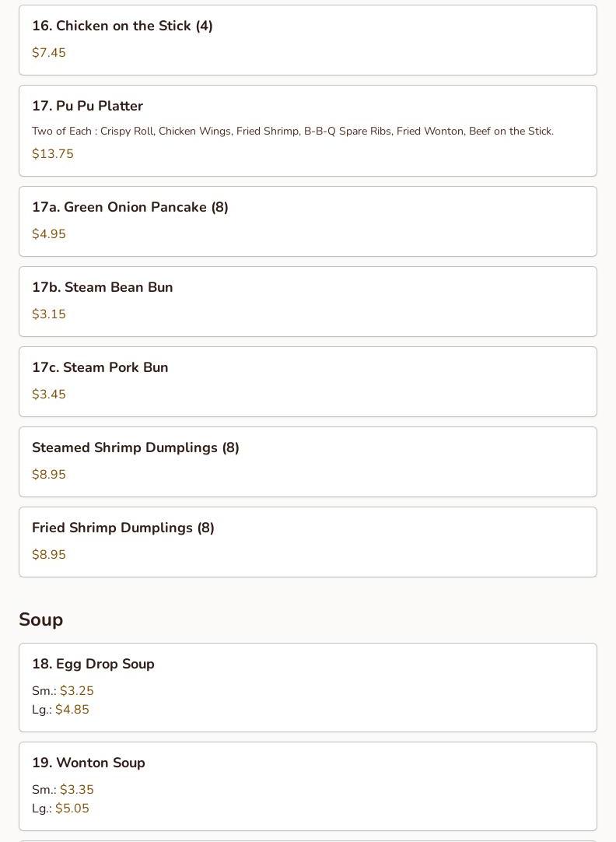Select the Steam Pork Bun item
616x842 pixels.
click(308, 381)
